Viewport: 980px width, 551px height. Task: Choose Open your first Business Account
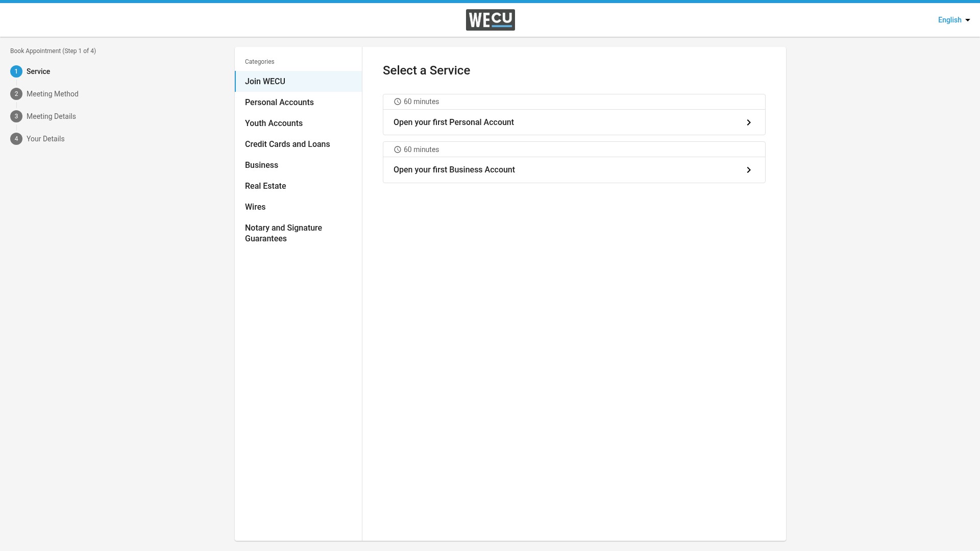pos(574,170)
